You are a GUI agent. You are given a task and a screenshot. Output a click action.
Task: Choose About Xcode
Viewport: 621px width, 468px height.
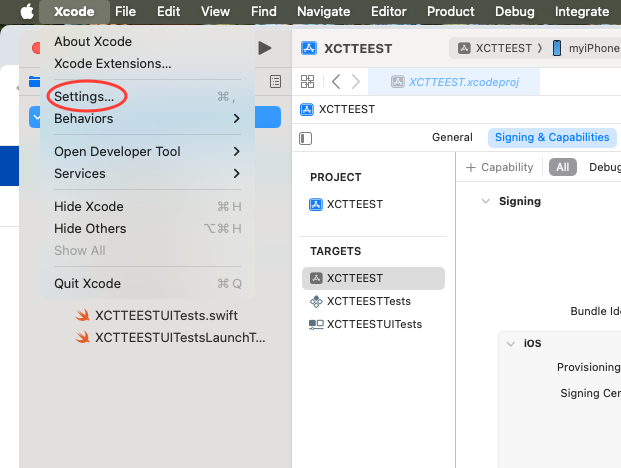(147, 42)
